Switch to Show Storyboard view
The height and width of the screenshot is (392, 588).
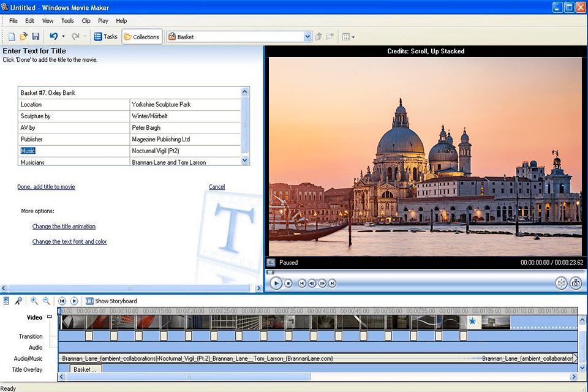(111, 301)
